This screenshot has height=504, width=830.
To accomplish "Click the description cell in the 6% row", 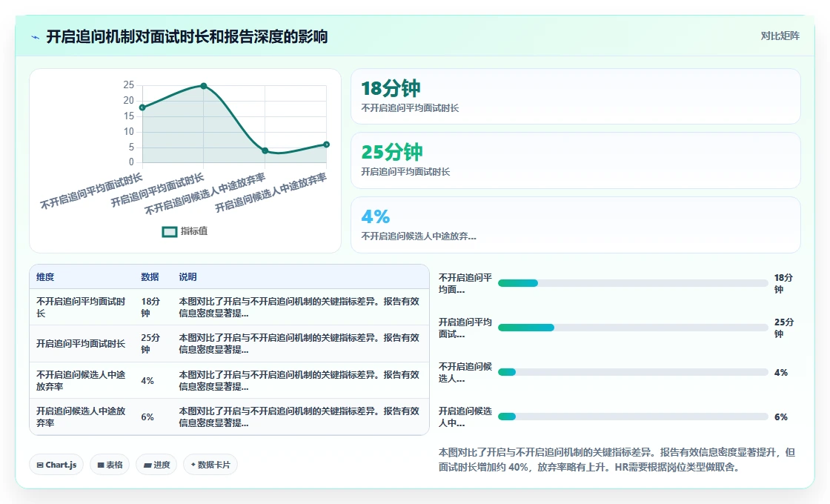I will click(x=299, y=417).
